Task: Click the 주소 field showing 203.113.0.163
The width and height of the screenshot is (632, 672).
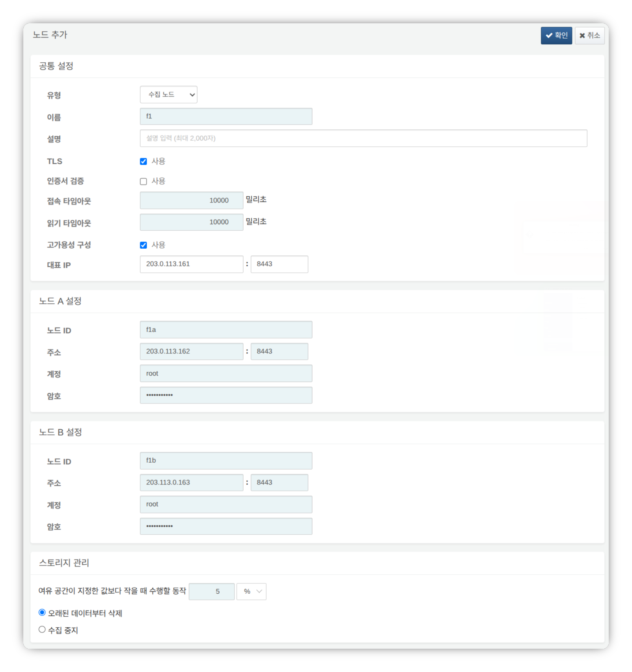Action: pyautogui.click(x=191, y=482)
